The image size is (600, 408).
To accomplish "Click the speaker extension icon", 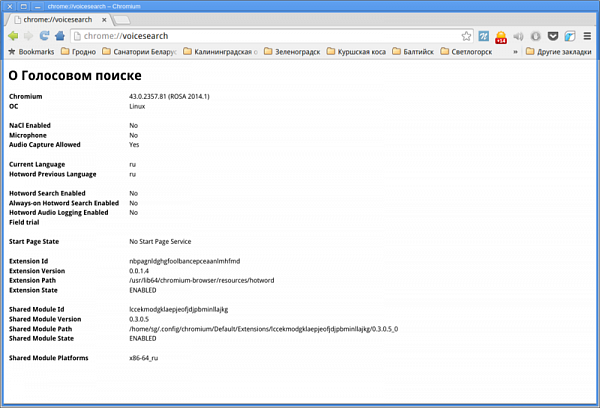I will (x=518, y=36).
